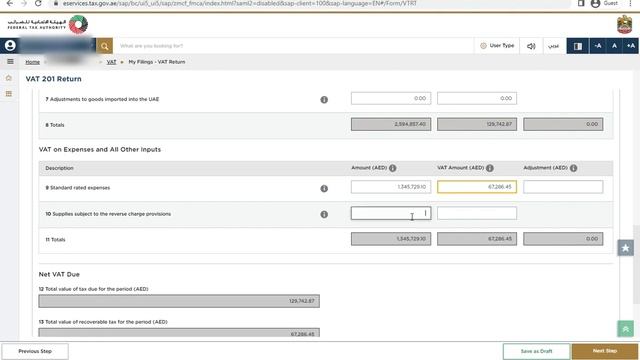The width and height of the screenshot is (640, 360).
Task: Show info for VAT Amount (AED) header
Action: 490,168
